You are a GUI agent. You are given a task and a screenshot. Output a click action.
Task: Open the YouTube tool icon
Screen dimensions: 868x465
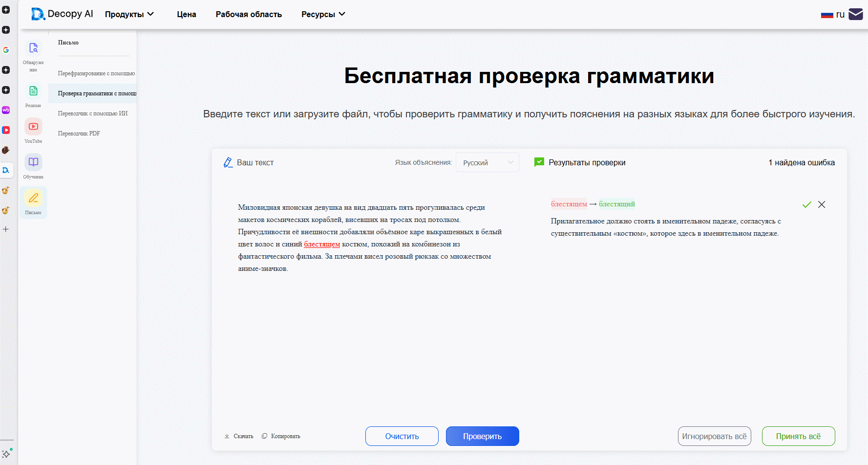[x=33, y=127]
